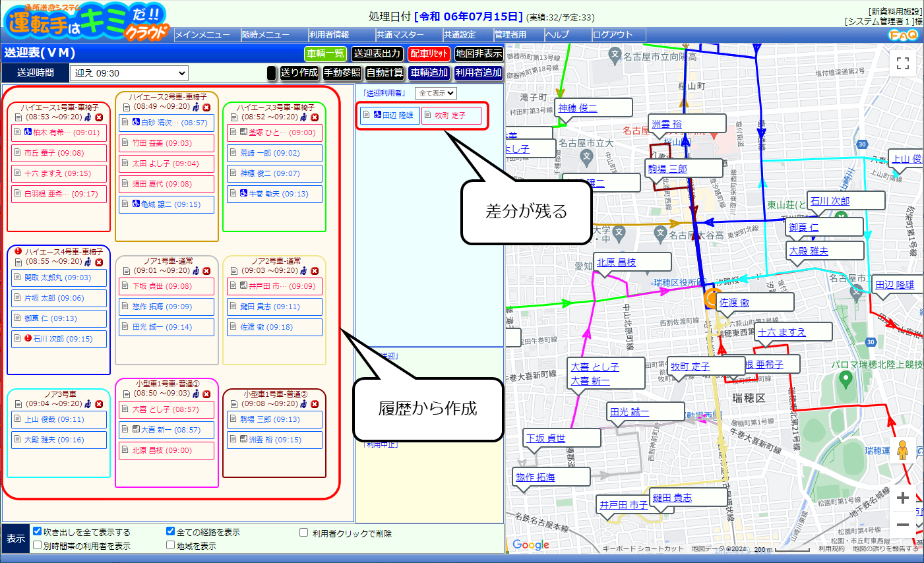Delete ノア2号車-通常 using its red X
The image size is (924, 563).
(x=315, y=271)
